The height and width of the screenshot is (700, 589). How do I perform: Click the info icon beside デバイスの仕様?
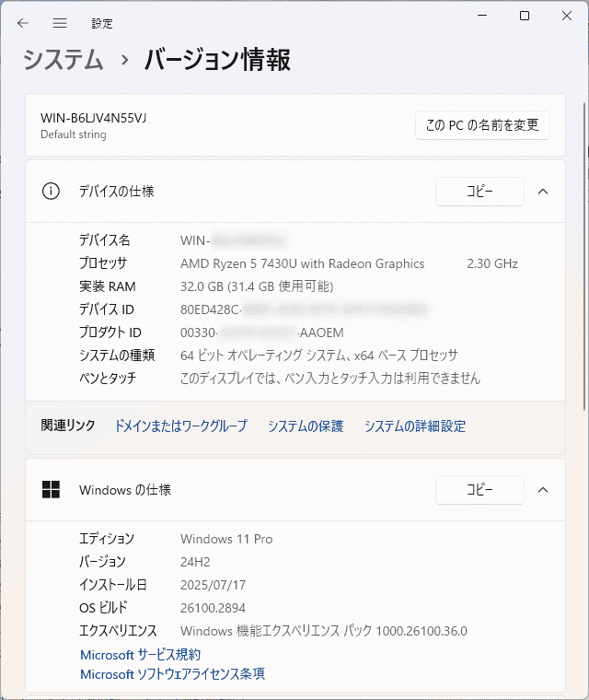point(51,192)
